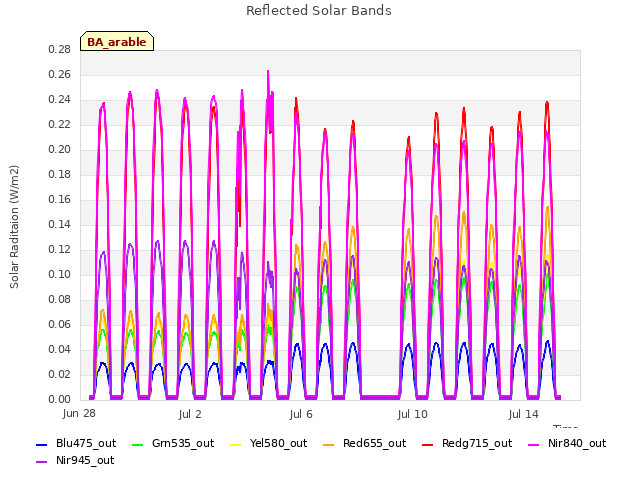640x480 pixels.
Task: Click the blue Blu475_out color marker
Action: point(42,444)
